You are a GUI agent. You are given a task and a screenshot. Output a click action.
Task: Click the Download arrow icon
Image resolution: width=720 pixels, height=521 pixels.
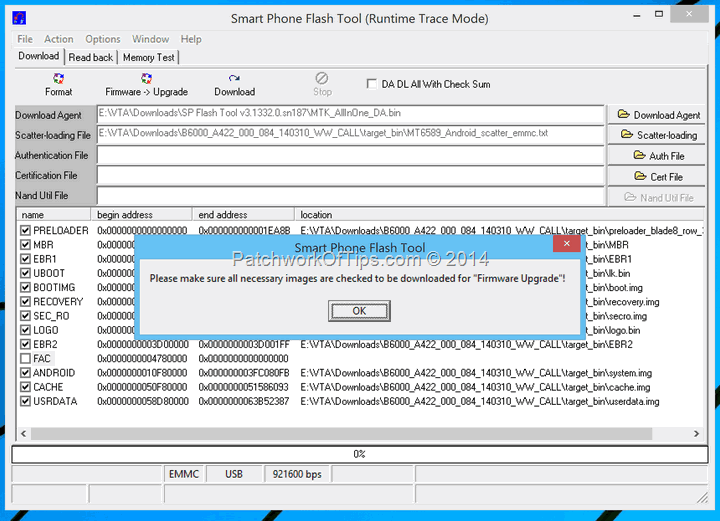point(234,78)
